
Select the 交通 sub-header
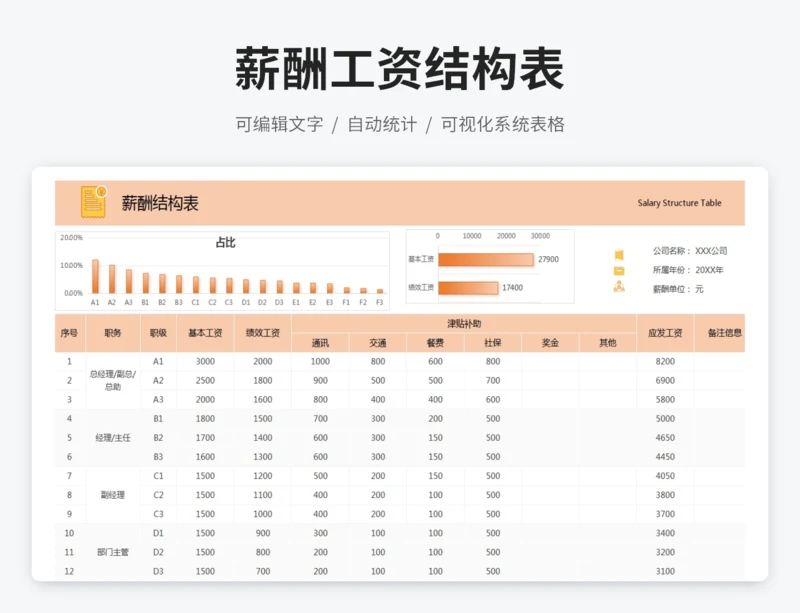pos(378,343)
